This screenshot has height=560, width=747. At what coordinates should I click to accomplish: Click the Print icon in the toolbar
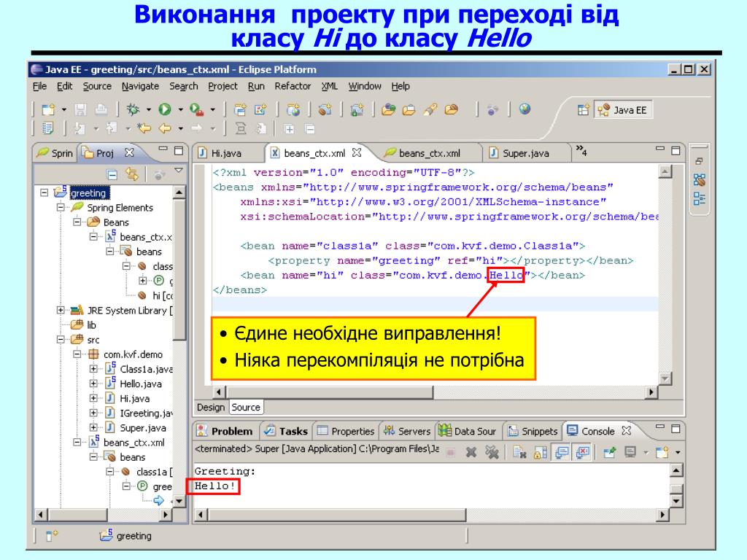tap(101, 109)
